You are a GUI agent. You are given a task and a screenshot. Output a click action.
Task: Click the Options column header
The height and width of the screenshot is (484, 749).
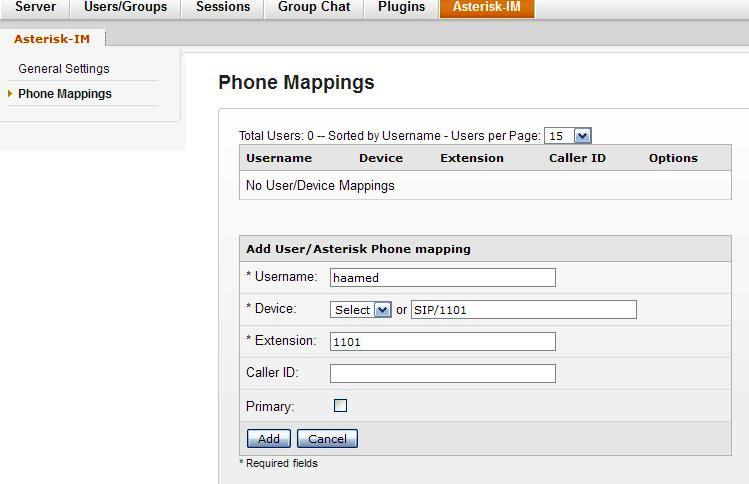tap(673, 158)
